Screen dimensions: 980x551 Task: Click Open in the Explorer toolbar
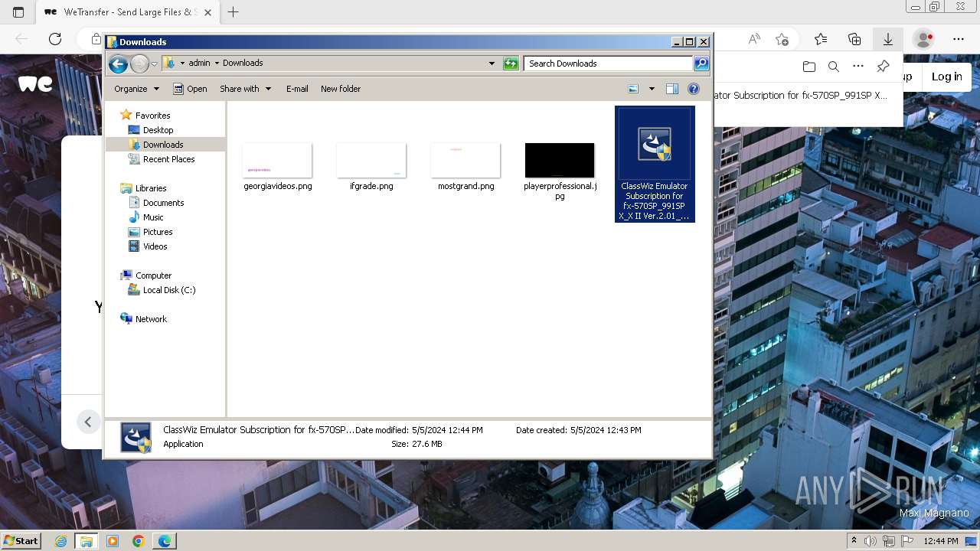[190, 89]
